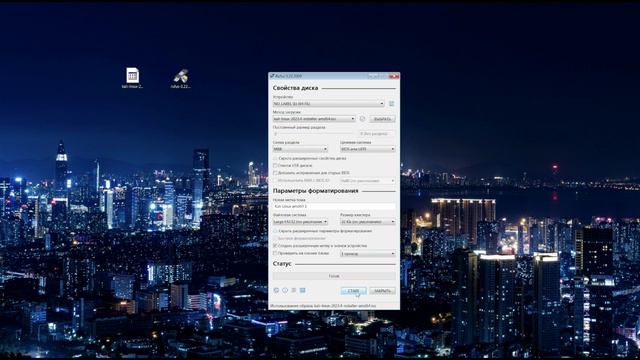Select the rufus-3.22 desktop icon
Image resolution: width=640 pixels, height=360 pixels.
(180, 78)
